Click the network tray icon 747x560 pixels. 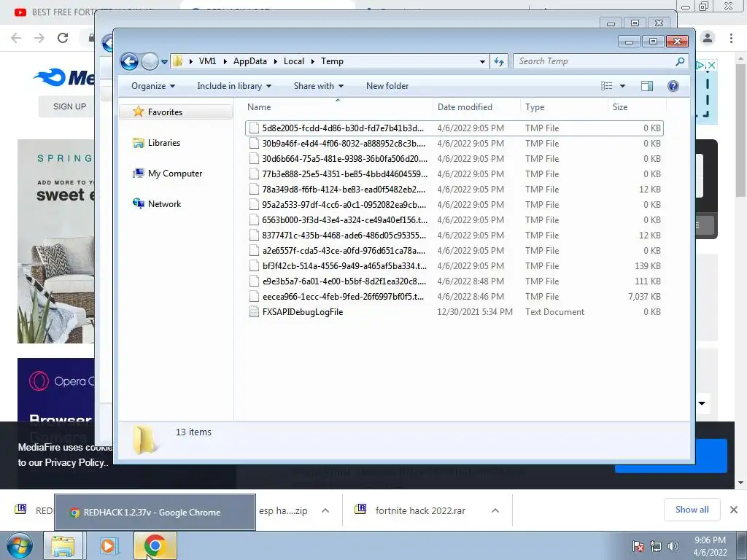pos(656,546)
